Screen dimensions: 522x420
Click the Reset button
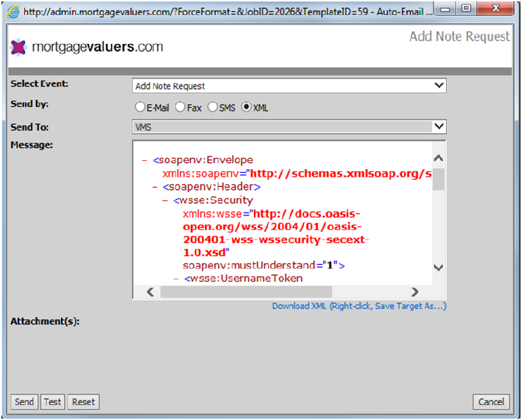[83, 402]
